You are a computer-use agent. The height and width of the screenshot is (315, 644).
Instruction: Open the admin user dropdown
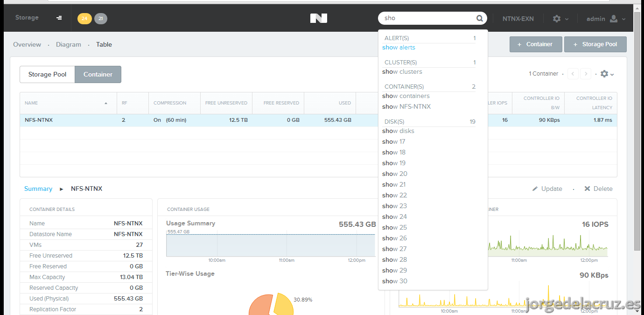click(606, 19)
